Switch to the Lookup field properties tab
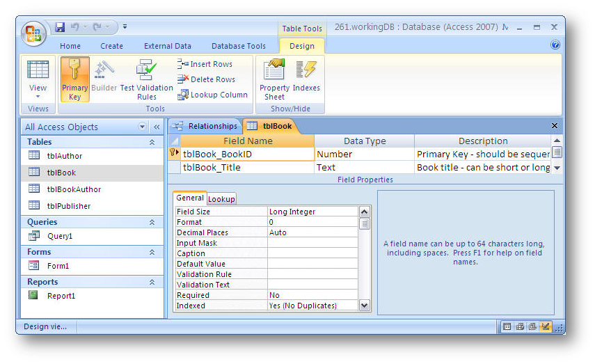 pos(222,199)
